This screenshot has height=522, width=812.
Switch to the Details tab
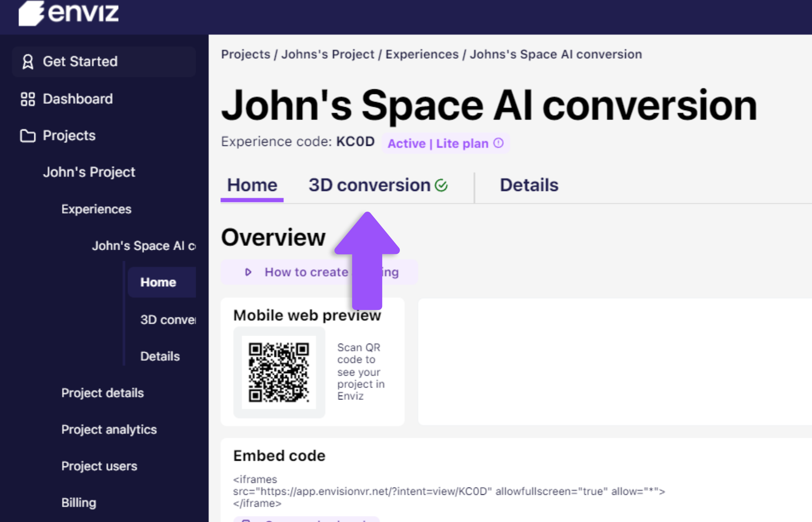529,186
